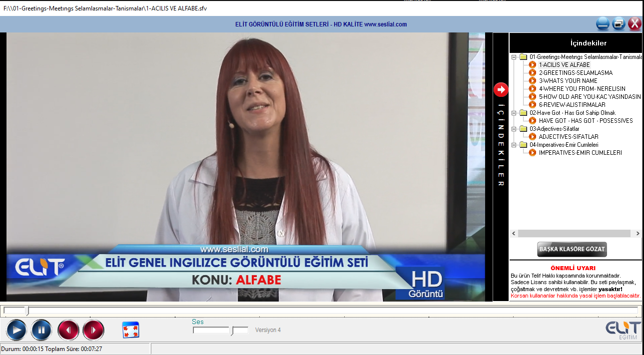Collapse the 01-Greetings-Meetings tree node

[514, 57]
